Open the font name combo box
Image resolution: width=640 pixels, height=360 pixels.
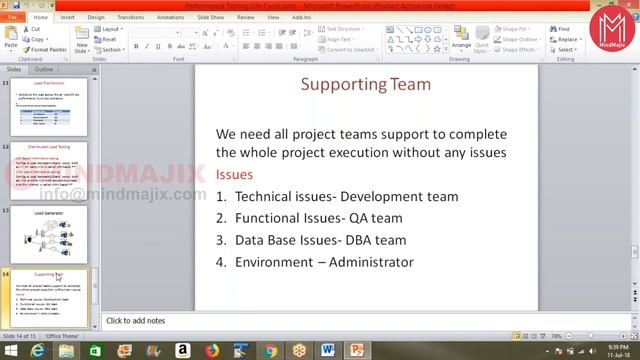tap(156, 33)
